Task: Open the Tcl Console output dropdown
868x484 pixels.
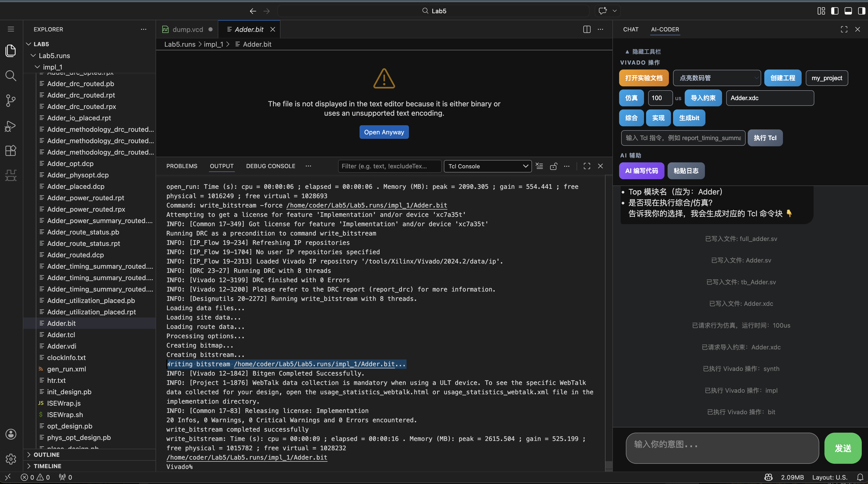Action: pyautogui.click(x=487, y=166)
